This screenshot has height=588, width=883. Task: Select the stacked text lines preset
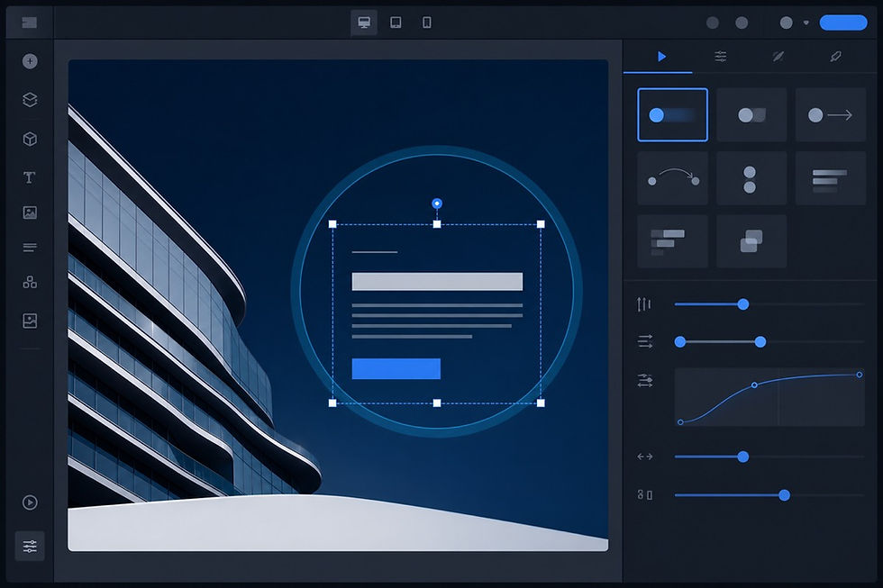pyautogui.click(x=830, y=178)
